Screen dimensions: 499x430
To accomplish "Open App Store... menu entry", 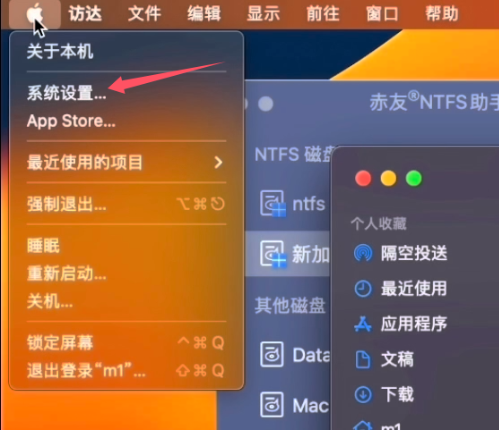I will click(x=71, y=121).
